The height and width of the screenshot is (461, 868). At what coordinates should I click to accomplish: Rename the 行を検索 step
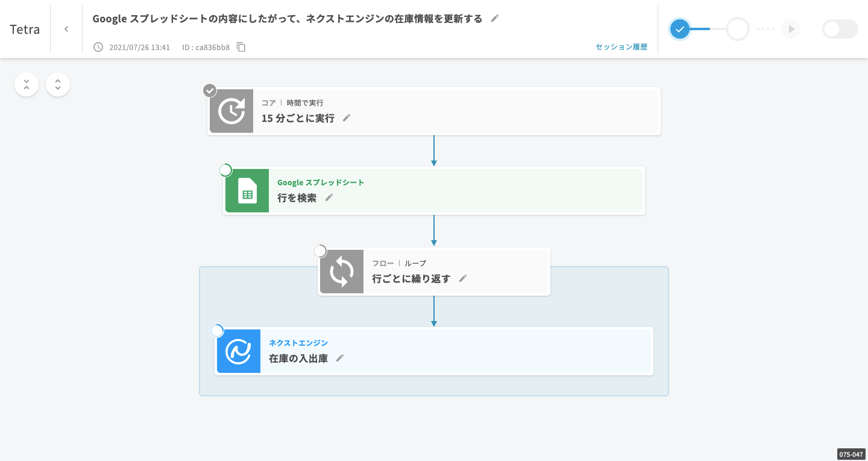(x=329, y=198)
